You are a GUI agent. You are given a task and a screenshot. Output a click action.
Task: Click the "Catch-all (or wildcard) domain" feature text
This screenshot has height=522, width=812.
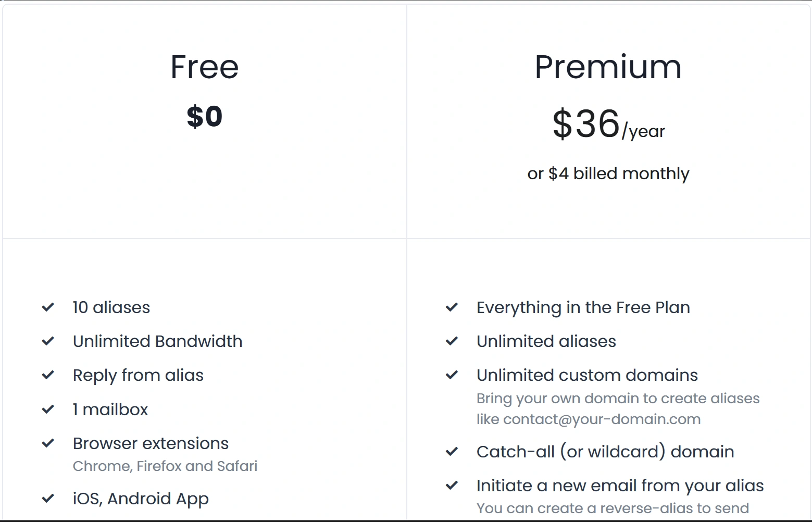[x=605, y=452]
